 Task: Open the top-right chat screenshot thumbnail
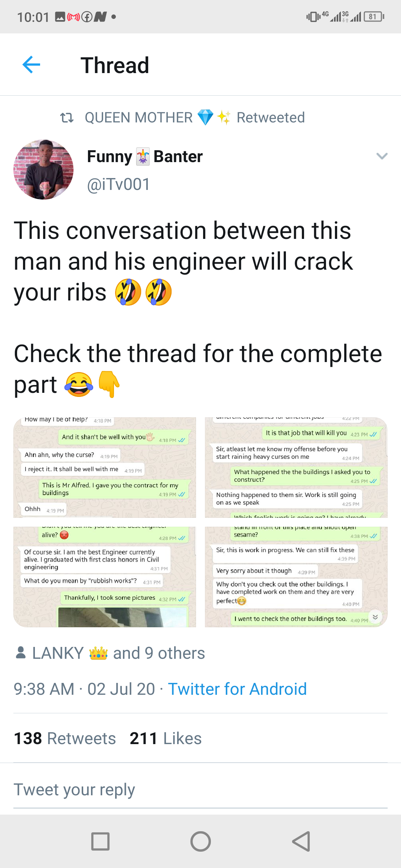[296, 467]
